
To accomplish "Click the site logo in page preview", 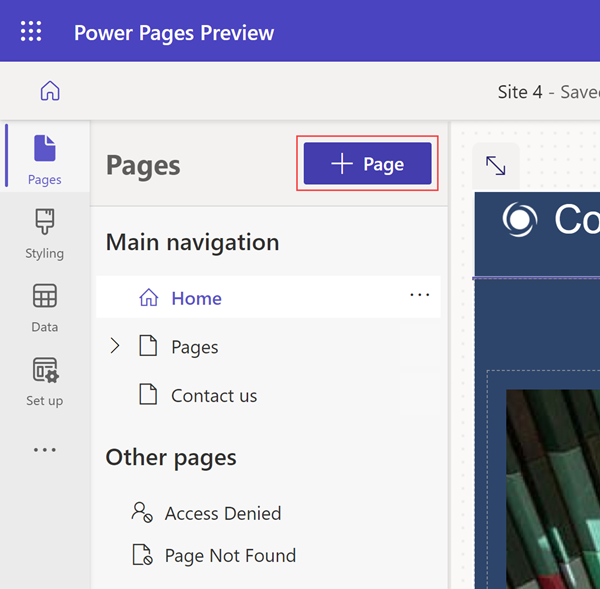I will 520,220.
